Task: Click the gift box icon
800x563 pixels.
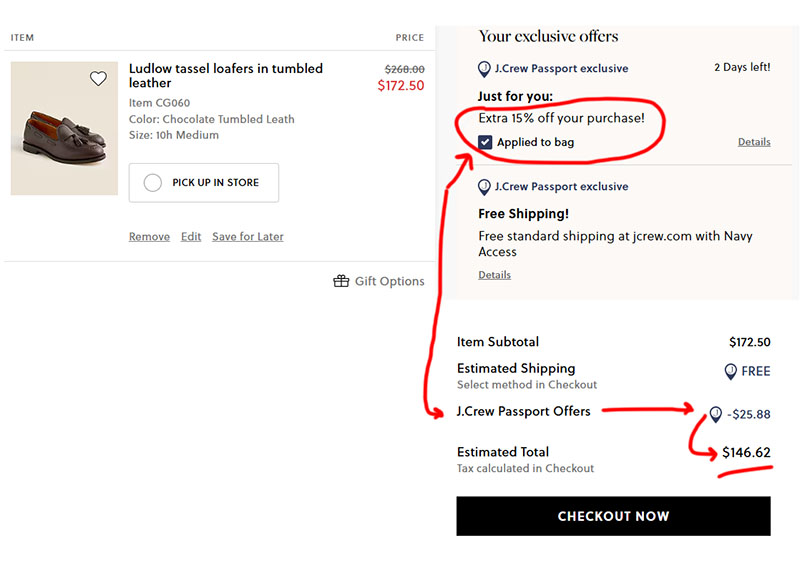Action: point(341,281)
